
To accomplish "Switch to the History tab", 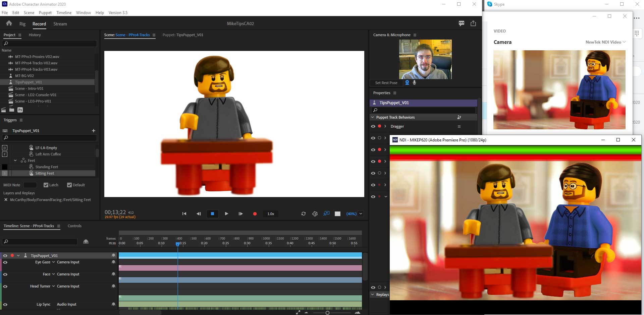I will (35, 35).
